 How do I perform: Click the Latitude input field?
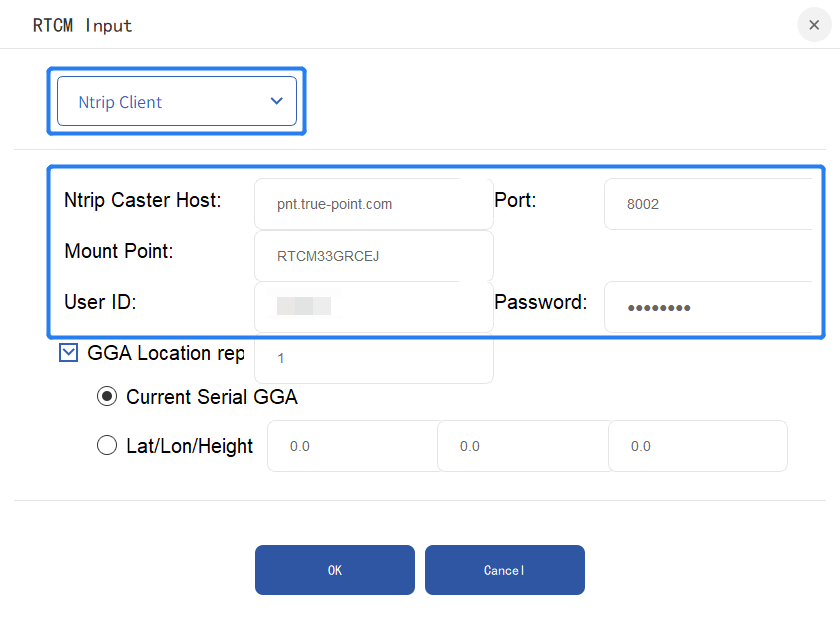coord(352,446)
